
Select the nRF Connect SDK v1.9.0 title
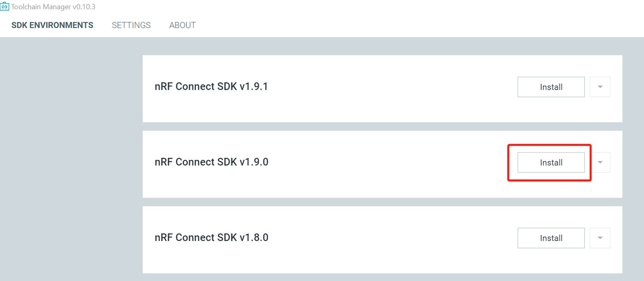point(211,162)
